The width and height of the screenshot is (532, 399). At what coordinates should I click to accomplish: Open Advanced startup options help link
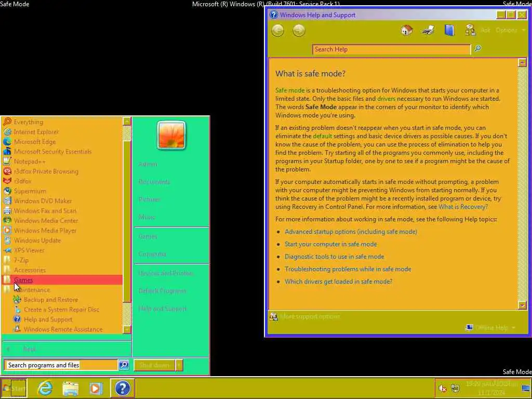pos(351,232)
